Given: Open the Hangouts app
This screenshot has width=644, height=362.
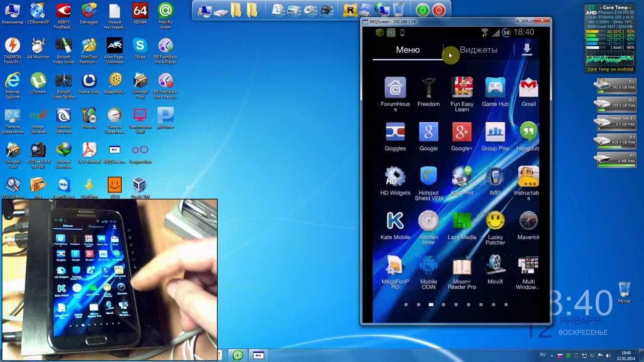Looking at the screenshot, I should click(528, 136).
